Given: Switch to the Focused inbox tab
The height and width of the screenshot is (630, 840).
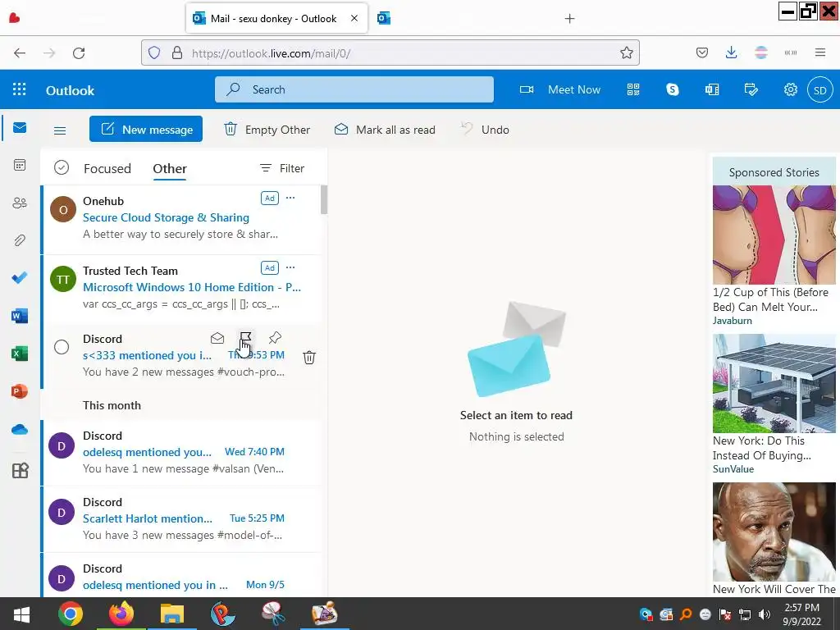Looking at the screenshot, I should pos(107,168).
